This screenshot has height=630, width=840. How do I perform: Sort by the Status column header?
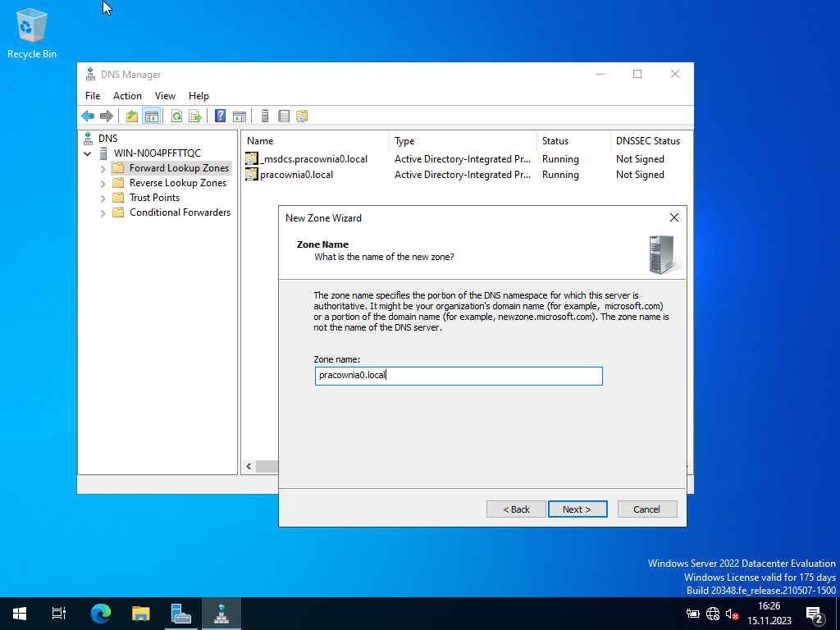point(573,141)
